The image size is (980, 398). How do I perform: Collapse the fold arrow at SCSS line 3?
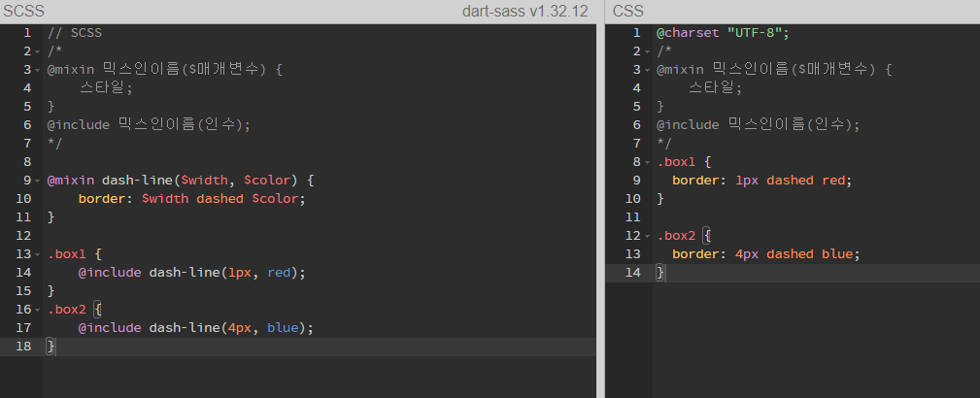[x=38, y=70]
